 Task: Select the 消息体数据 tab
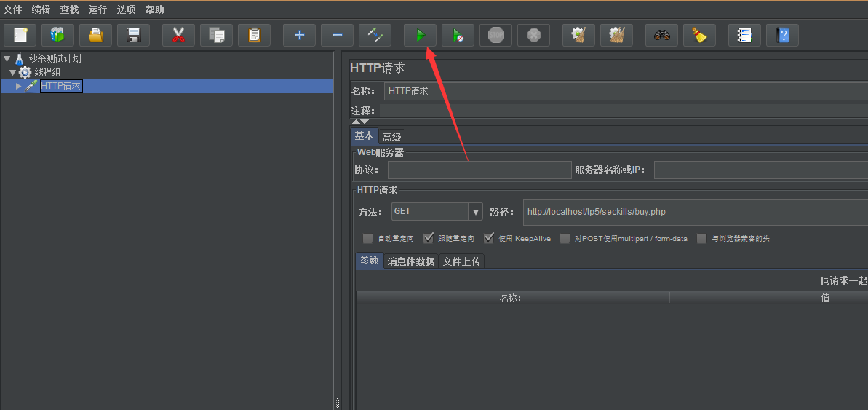(x=411, y=261)
